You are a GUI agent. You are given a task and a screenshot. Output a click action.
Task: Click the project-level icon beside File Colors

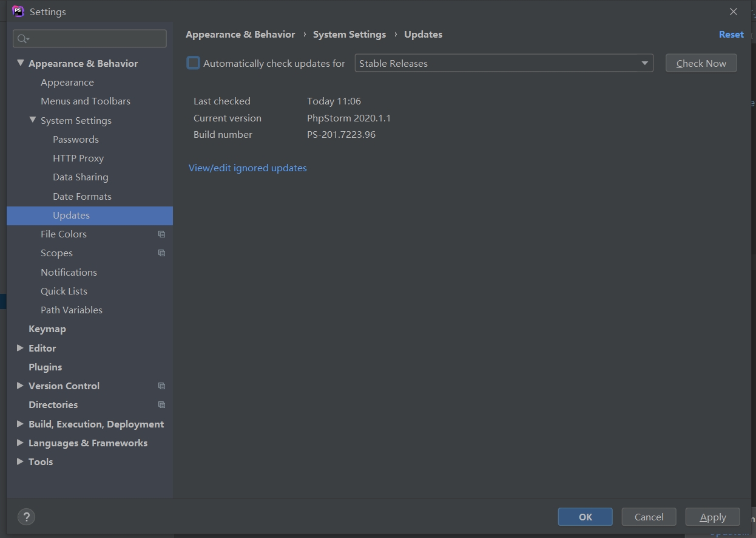(x=161, y=234)
